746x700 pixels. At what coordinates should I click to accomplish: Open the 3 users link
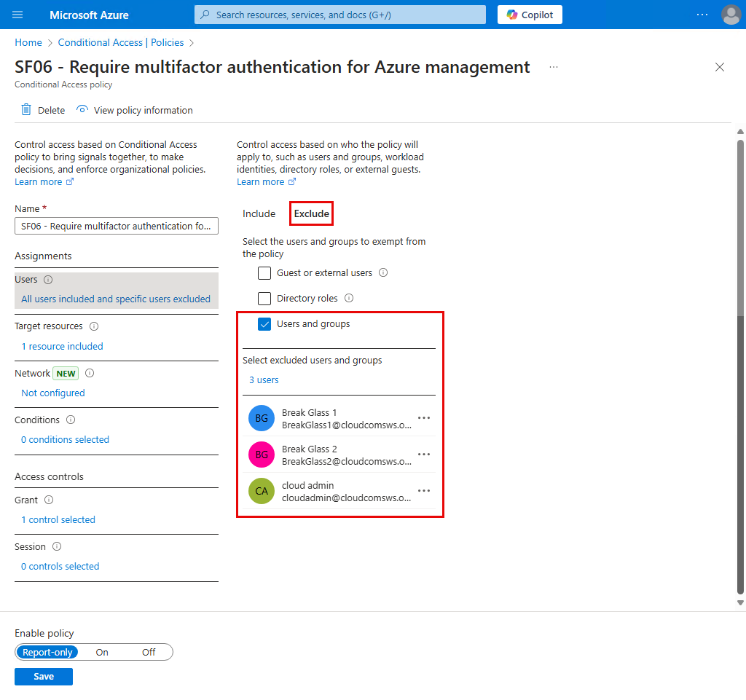(264, 380)
